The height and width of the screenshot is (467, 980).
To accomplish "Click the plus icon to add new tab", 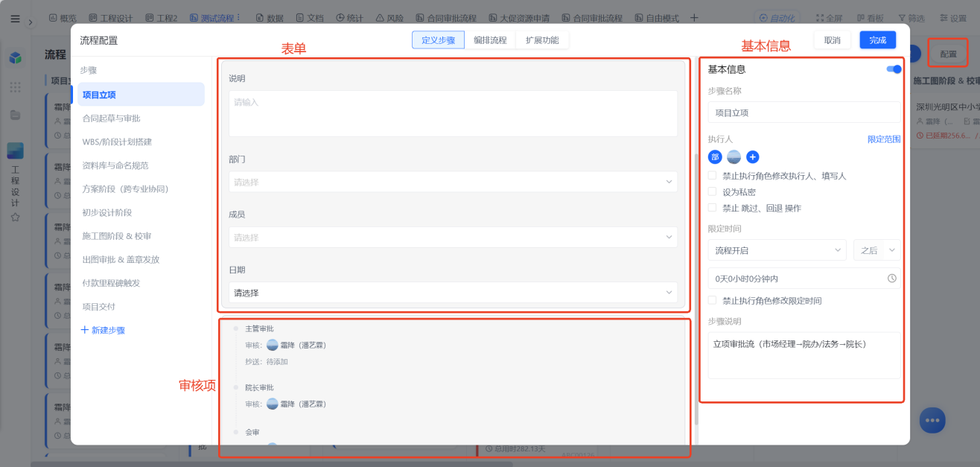I will click(x=694, y=17).
